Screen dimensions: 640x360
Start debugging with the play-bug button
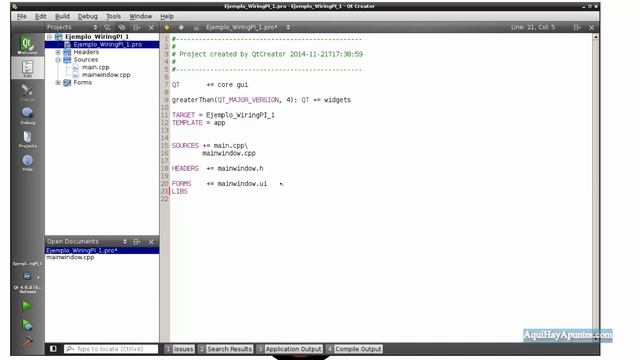[27, 324]
